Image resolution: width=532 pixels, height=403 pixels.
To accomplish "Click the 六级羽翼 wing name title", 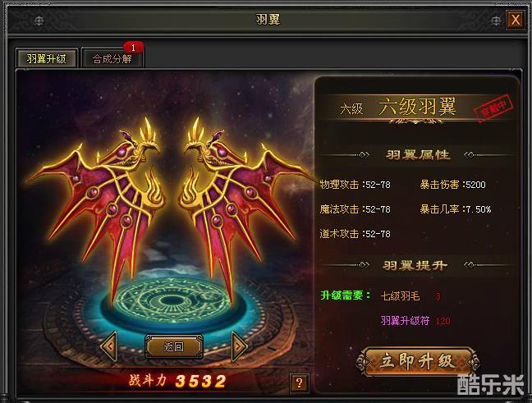I will point(417,107).
